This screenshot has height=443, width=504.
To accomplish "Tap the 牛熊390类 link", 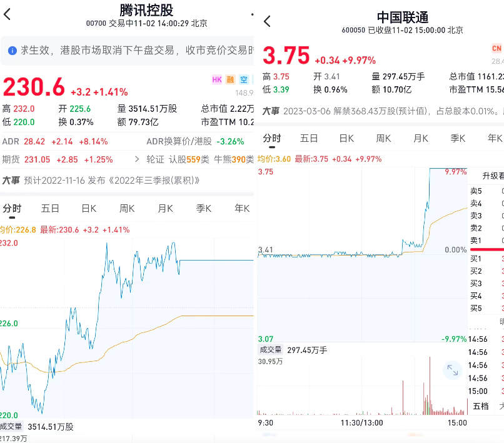I will 234,159.
